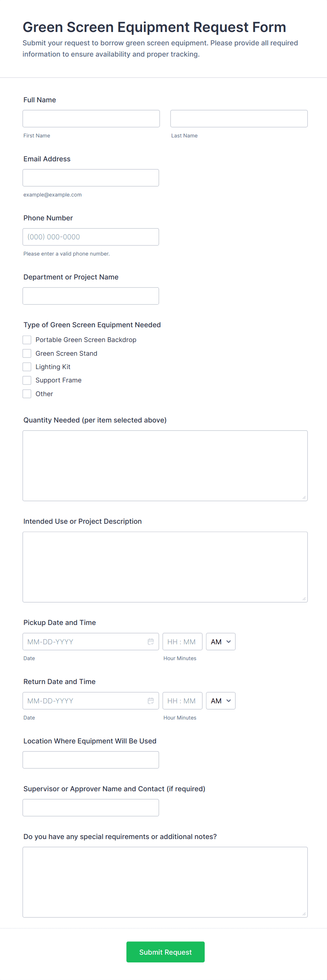Click the Quantity Needed text area
This screenshot has height=980, width=327.
coord(165,465)
